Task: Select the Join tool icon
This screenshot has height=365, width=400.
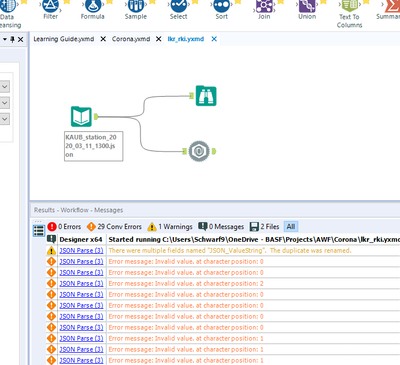Action: [x=264, y=5]
